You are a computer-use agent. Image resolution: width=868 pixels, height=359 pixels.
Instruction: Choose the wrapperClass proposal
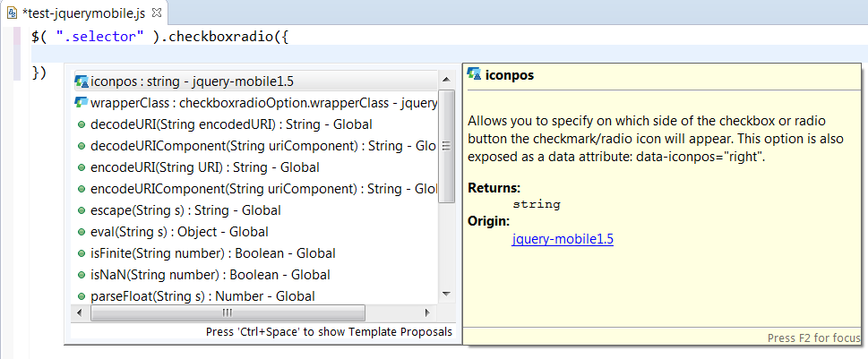256,103
